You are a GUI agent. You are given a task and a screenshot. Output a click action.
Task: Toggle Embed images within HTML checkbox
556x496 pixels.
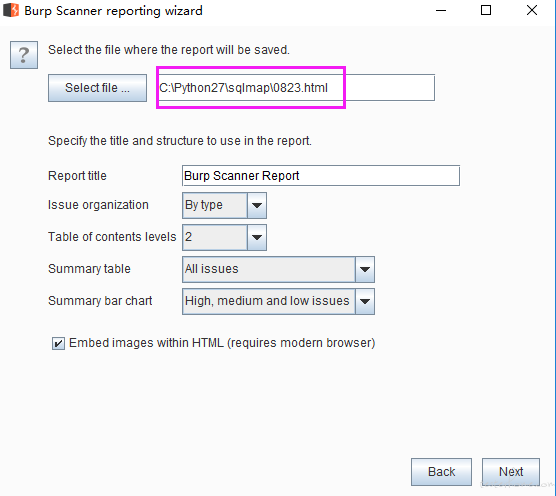click(58, 343)
